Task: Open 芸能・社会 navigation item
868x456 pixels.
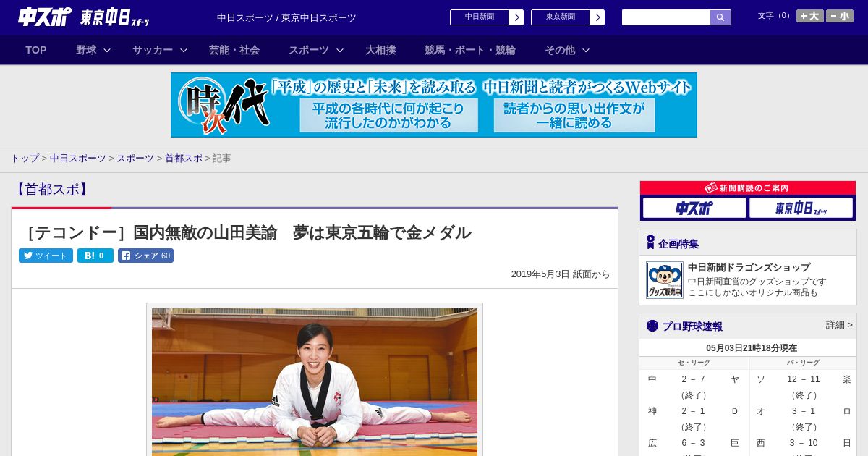Action: pyautogui.click(x=234, y=50)
